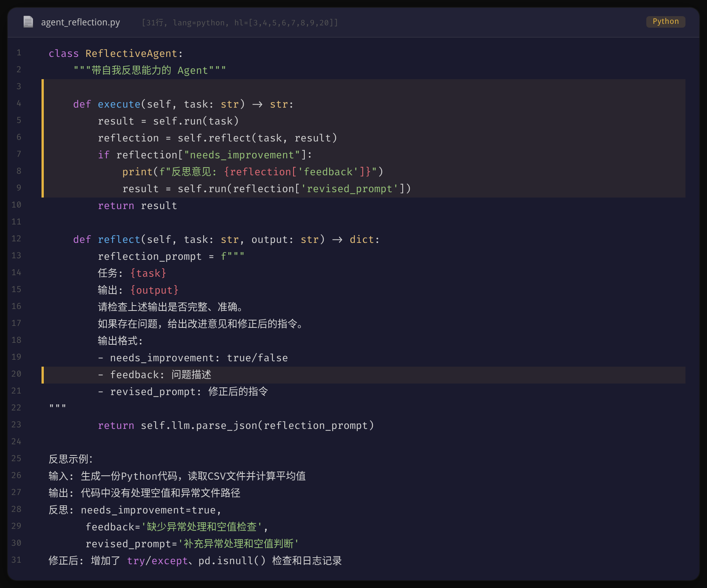Click "- needs_improvement: true/false" line

coord(193,358)
